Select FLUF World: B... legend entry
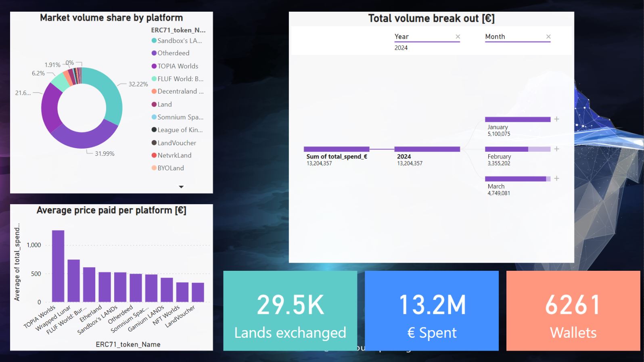 [x=178, y=79]
